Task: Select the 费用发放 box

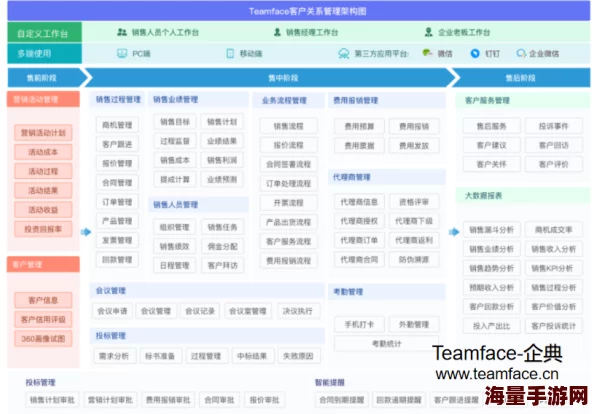Action: point(414,145)
